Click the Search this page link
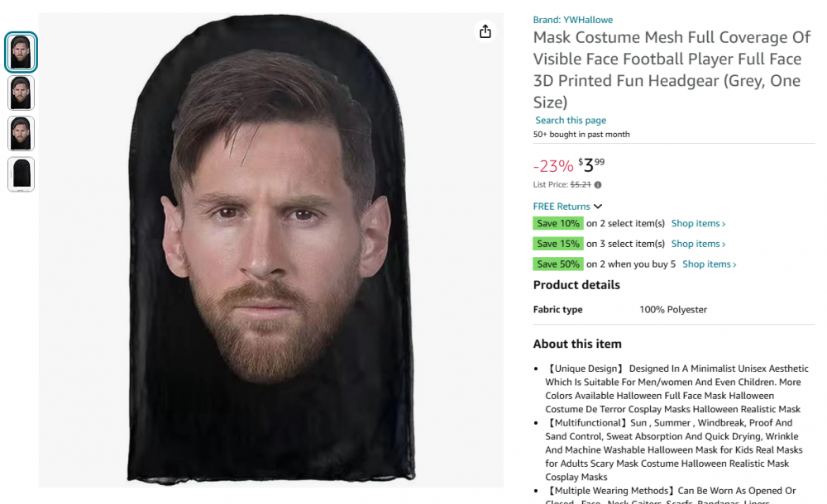The width and height of the screenshot is (827, 504). point(570,121)
